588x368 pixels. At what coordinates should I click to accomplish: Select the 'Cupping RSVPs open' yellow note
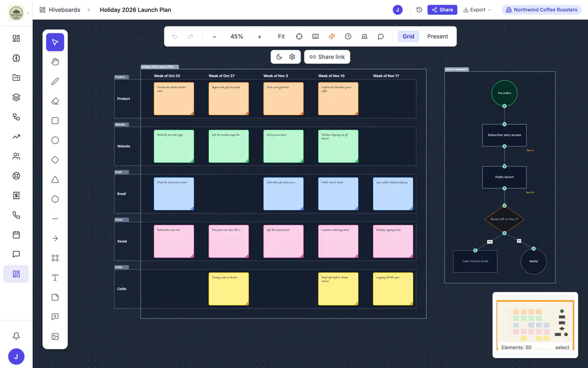point(393,289)
